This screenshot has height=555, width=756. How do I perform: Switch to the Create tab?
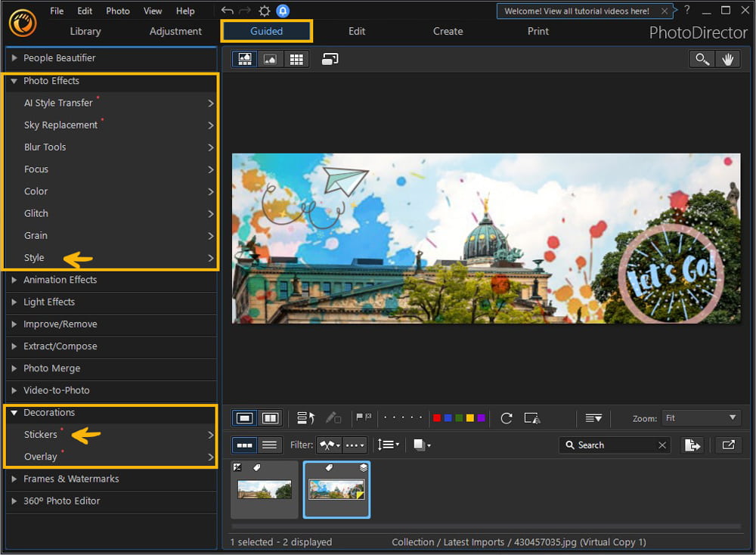point(448,31)
